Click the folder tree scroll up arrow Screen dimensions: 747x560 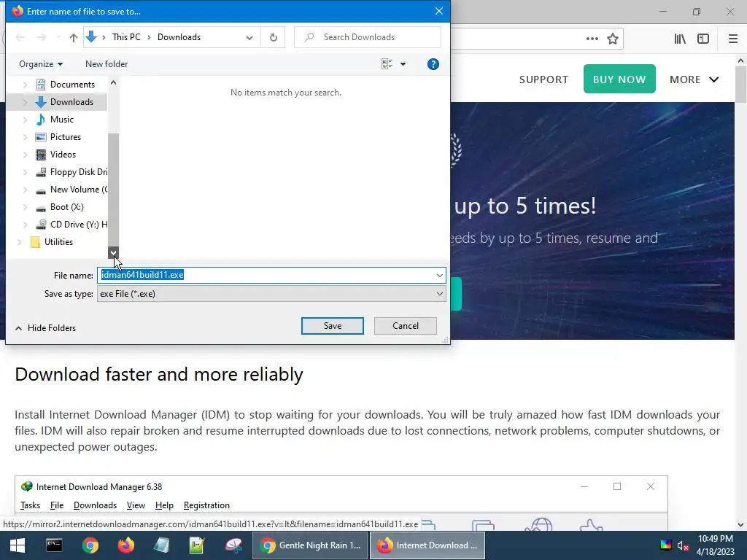(113, 82)
